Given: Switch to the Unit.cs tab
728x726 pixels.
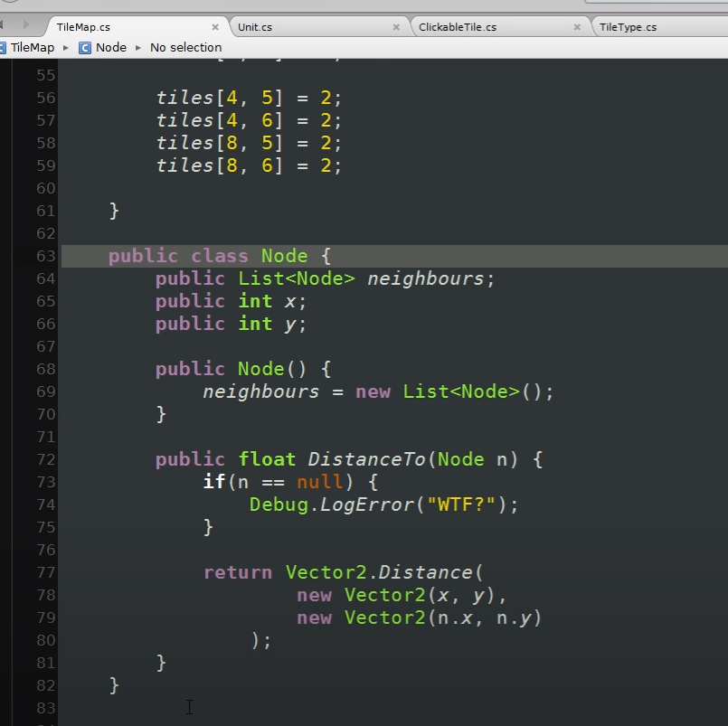Looking at the screenshot, I should pyautogui.click(x=255, y=27).
